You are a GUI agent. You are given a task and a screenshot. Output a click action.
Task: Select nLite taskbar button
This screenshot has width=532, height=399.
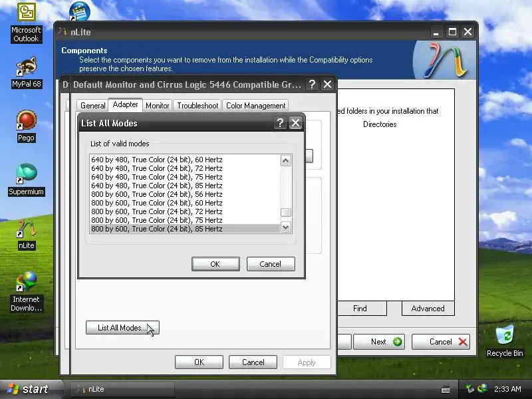[122, 389]
